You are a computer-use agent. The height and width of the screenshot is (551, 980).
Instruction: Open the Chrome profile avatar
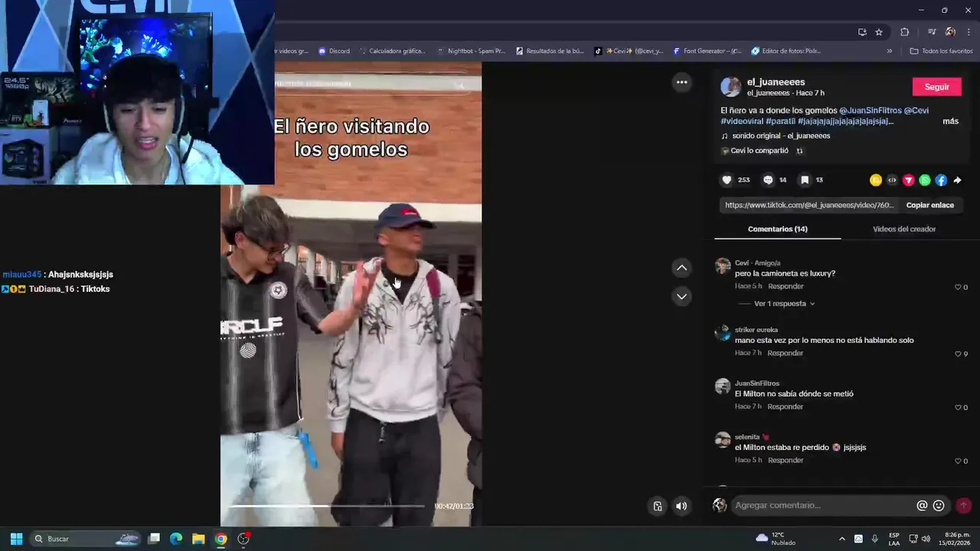coord(950,32)
